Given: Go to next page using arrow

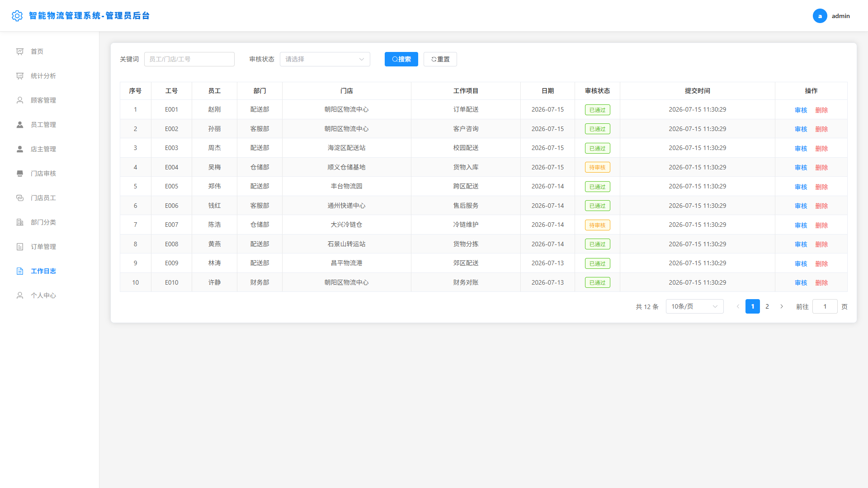Looking at the screenshot, I should 782,306.
